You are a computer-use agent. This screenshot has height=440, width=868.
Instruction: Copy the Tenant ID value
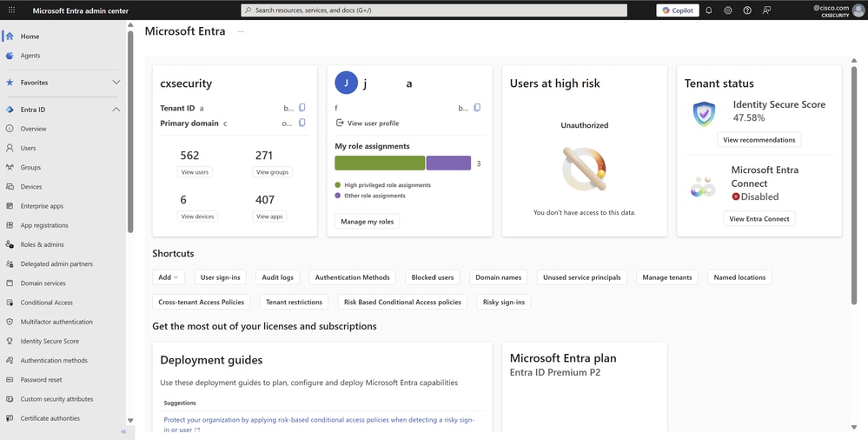[x=302, y=108]
